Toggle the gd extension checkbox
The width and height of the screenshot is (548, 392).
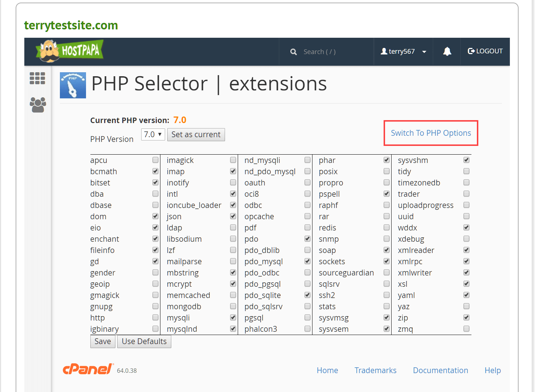tap(155, 261)
